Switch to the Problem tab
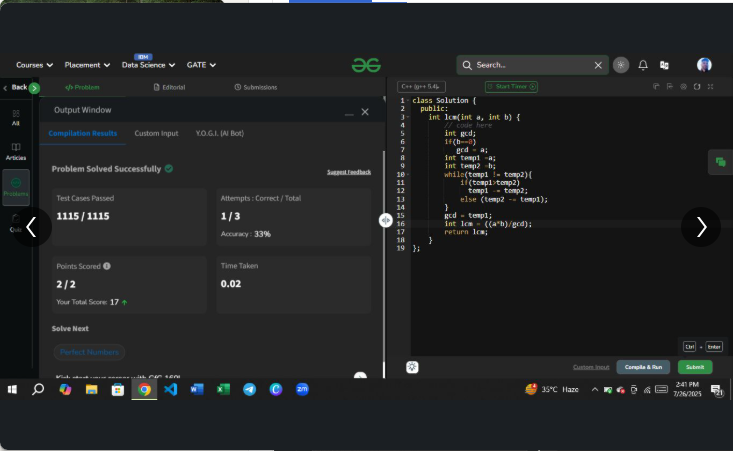 (82, 87)
